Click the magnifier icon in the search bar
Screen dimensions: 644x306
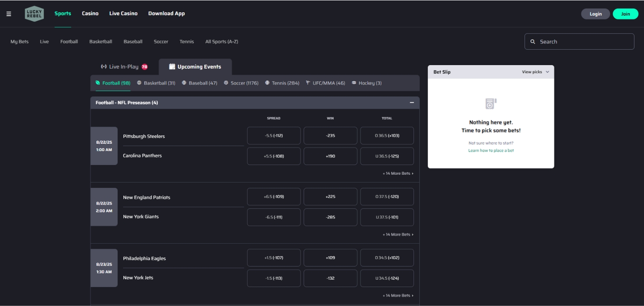coord(533,41)
